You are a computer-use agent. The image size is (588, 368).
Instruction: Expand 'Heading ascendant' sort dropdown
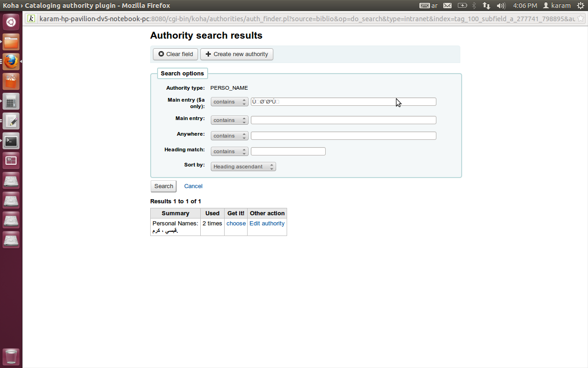click(x=243, y=167)
